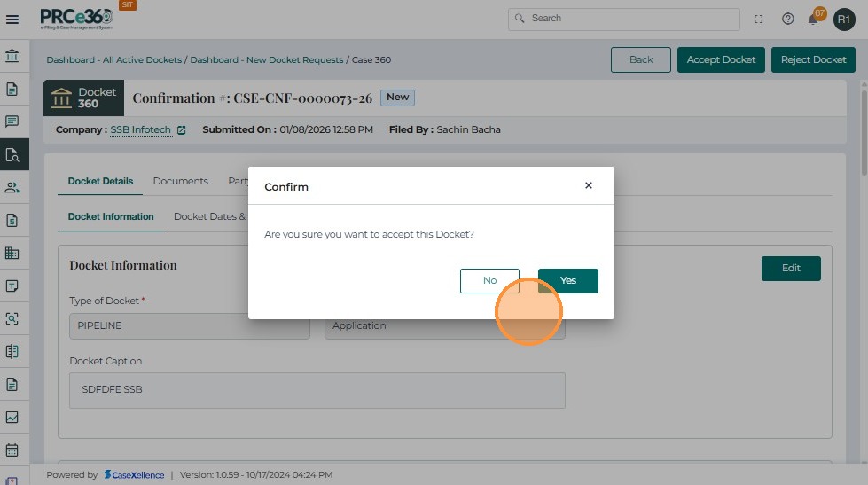Viewport: 868px width, 485px height.
Task: Click the notifications bell icon
Action: click(813, 19)
